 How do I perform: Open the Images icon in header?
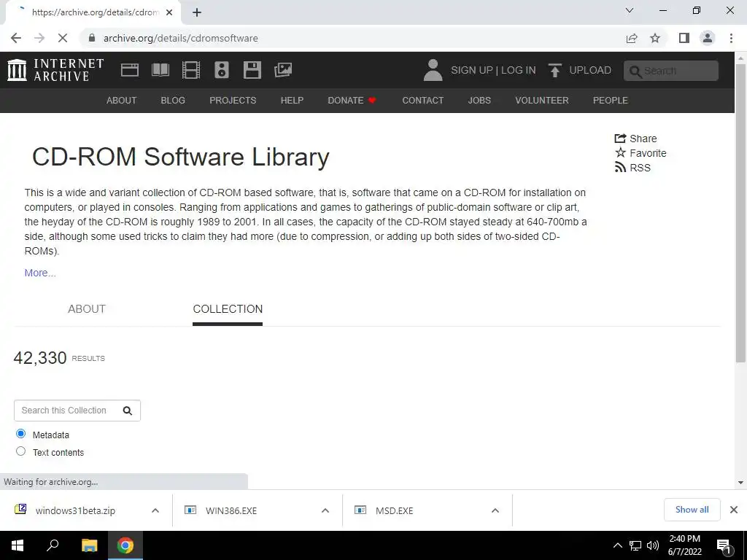point(283,70)
